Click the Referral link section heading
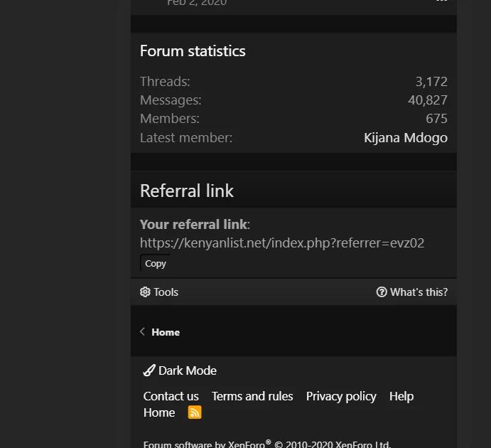The height and width of the screenshot is (448, 491). pyautogui.click(x=187, y=191)
